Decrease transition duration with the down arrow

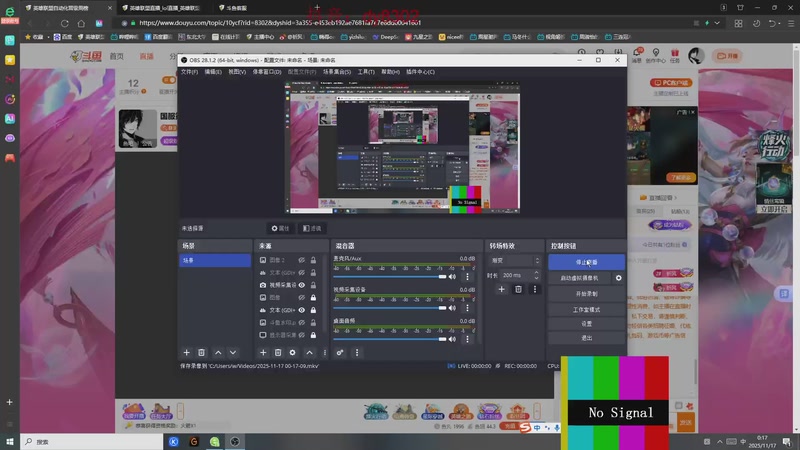point(536,278)
